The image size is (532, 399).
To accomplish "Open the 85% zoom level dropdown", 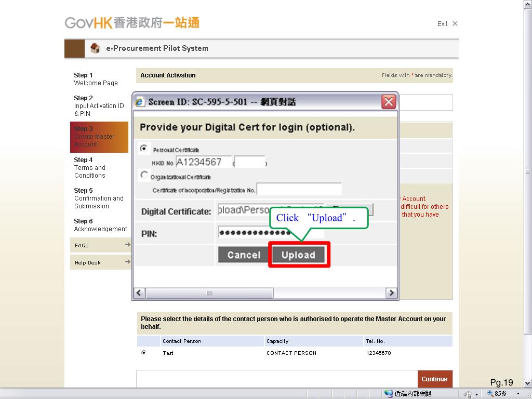I will 518,394.
